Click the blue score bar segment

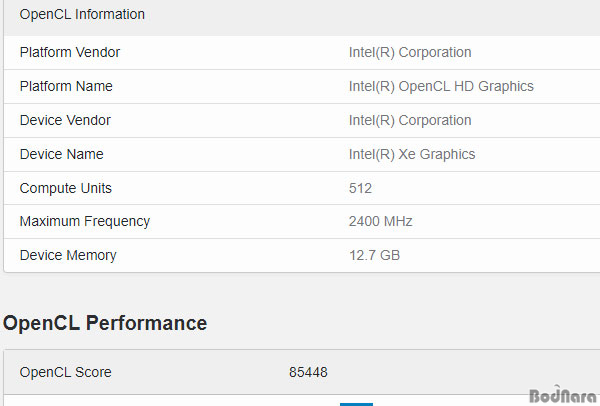[356, 404]
